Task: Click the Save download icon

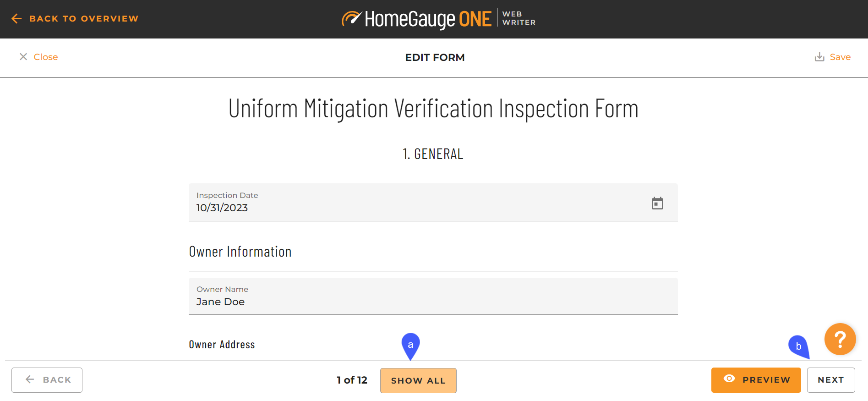Action: pyautogui.click(x=819, y=57)
